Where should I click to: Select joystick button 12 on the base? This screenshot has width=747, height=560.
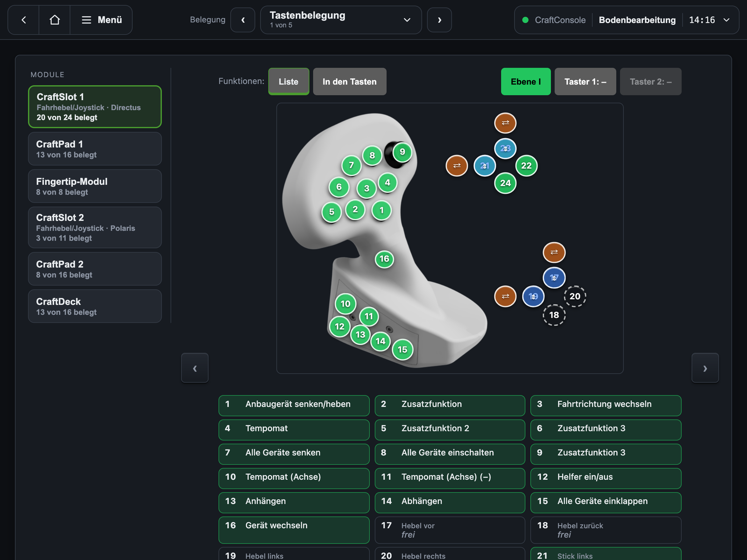tap(339, 327)
